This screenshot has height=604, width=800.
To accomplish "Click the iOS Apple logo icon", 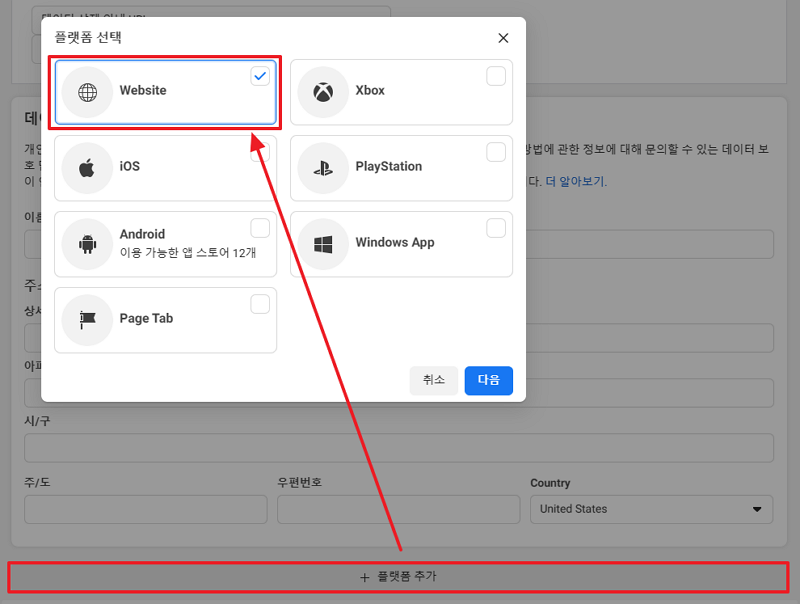I will point(87,168).
